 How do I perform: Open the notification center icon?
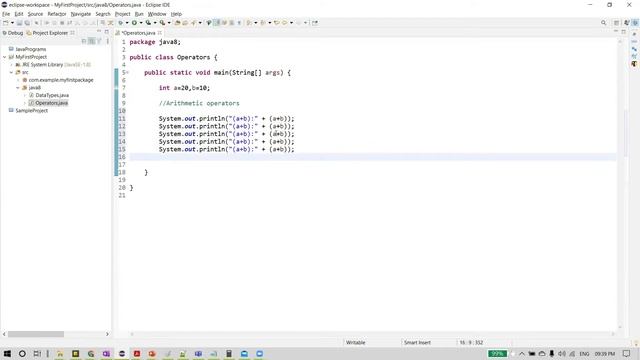[x=627, y=353]
